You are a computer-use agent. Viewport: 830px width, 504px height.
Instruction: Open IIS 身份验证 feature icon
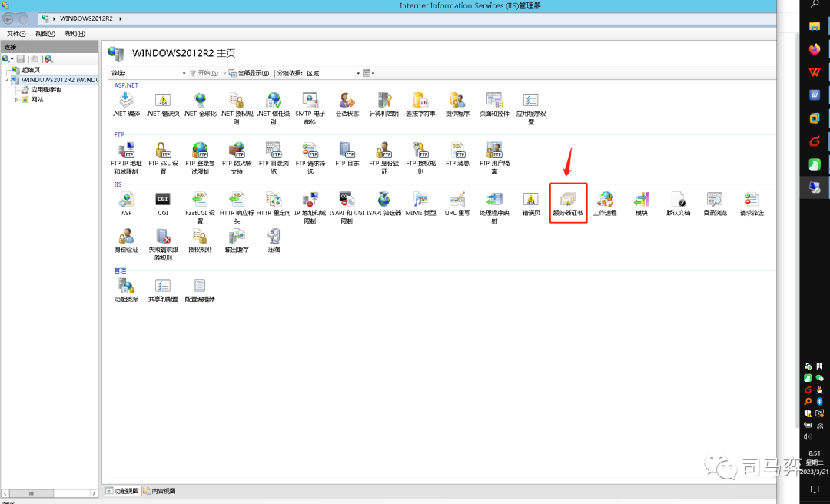[126, 241]
